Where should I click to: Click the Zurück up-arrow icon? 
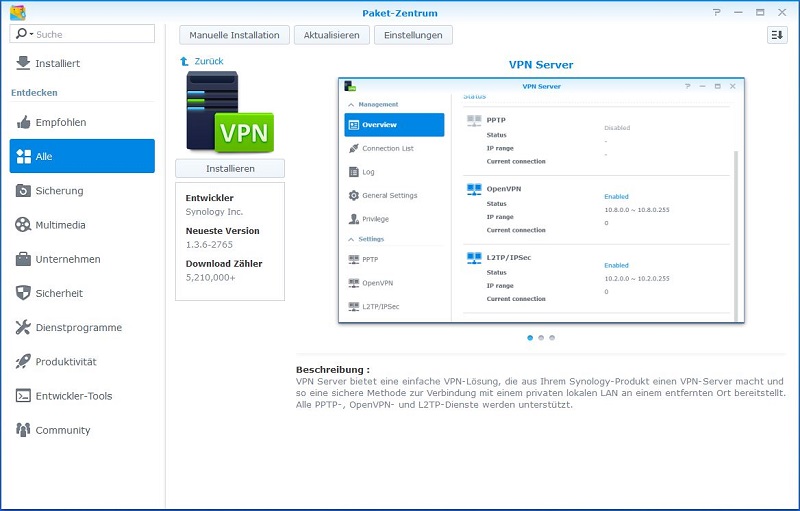pos(184,61)
